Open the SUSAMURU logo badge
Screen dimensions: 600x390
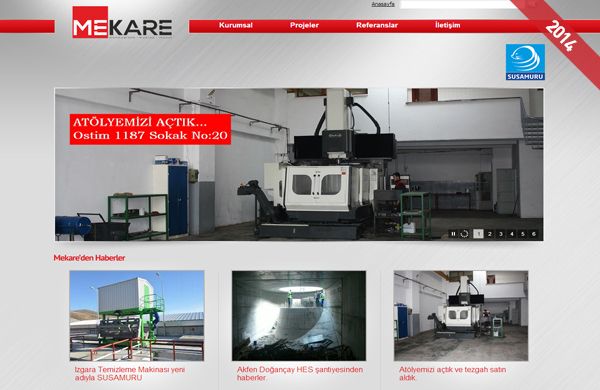(x=525, y=62)
